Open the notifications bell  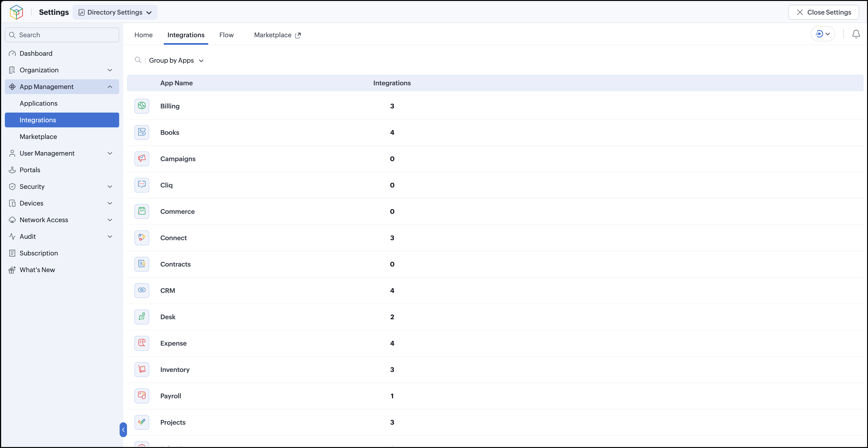[856, 34]
